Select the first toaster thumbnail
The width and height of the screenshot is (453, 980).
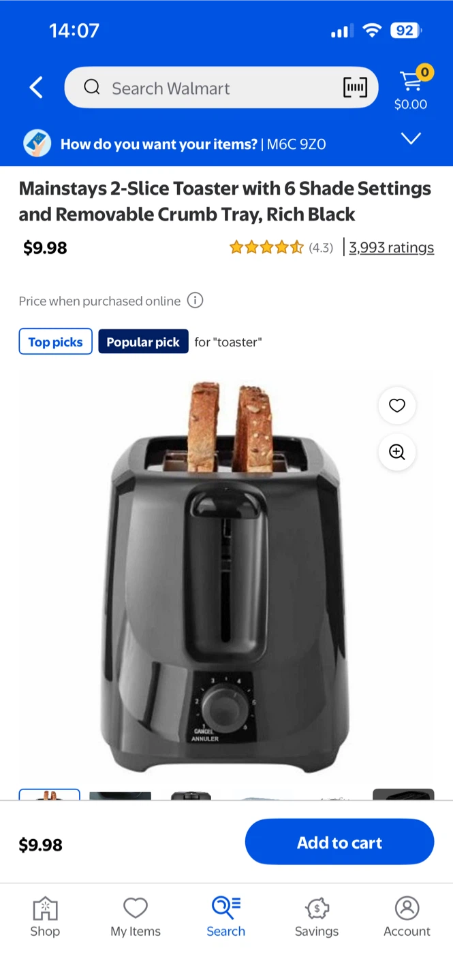click(x=49, y=794)
